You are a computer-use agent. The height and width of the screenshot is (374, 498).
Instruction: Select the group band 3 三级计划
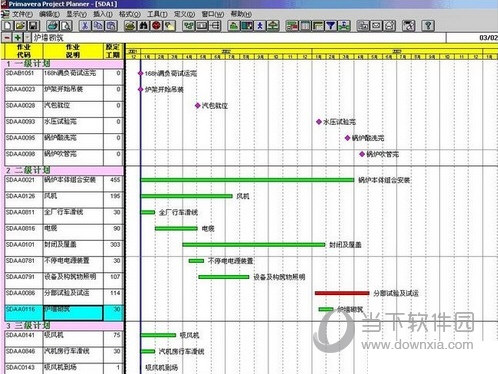tap(64, 325)
